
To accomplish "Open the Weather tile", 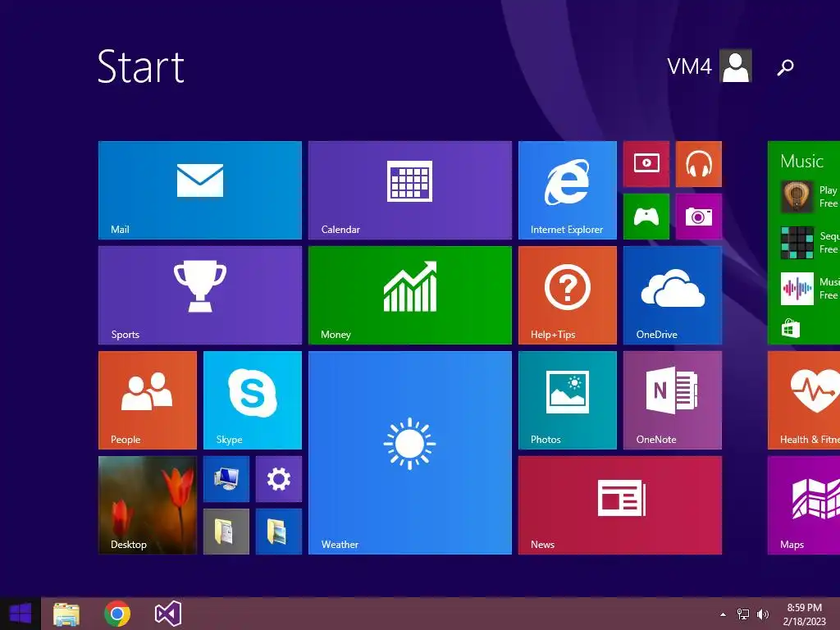I will [x=410, y=453].
